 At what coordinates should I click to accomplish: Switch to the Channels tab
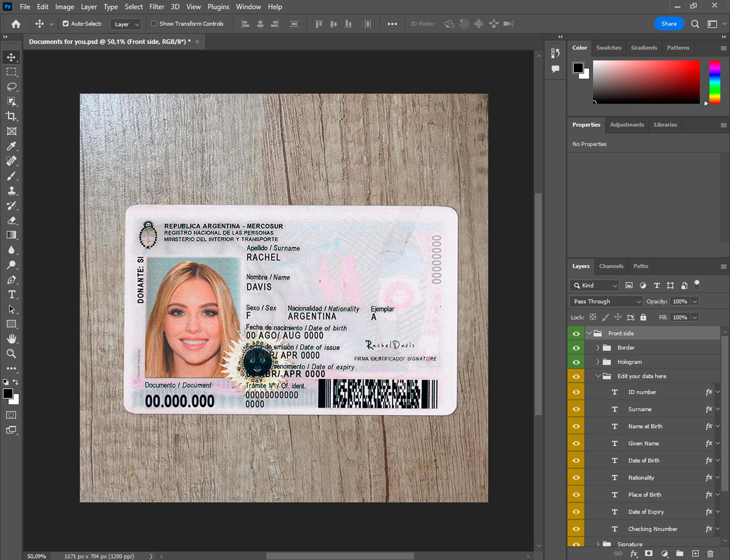(x=611, y=266)
